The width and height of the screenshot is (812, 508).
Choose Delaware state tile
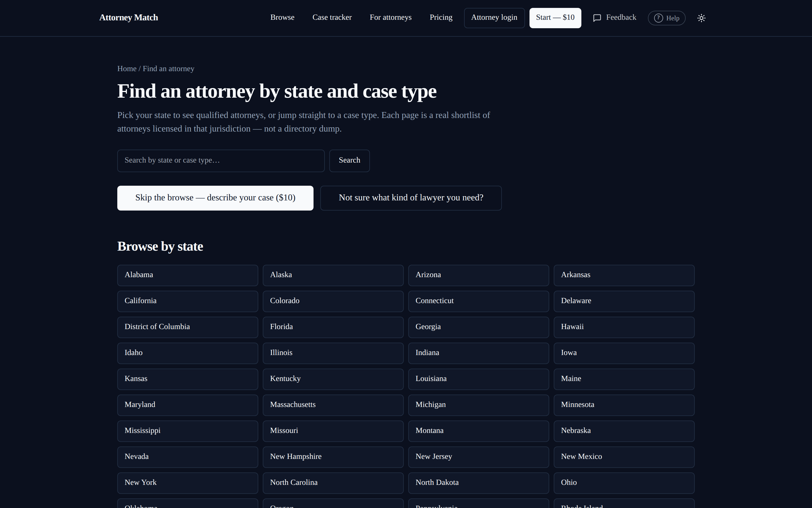click(x=624, y=301)
